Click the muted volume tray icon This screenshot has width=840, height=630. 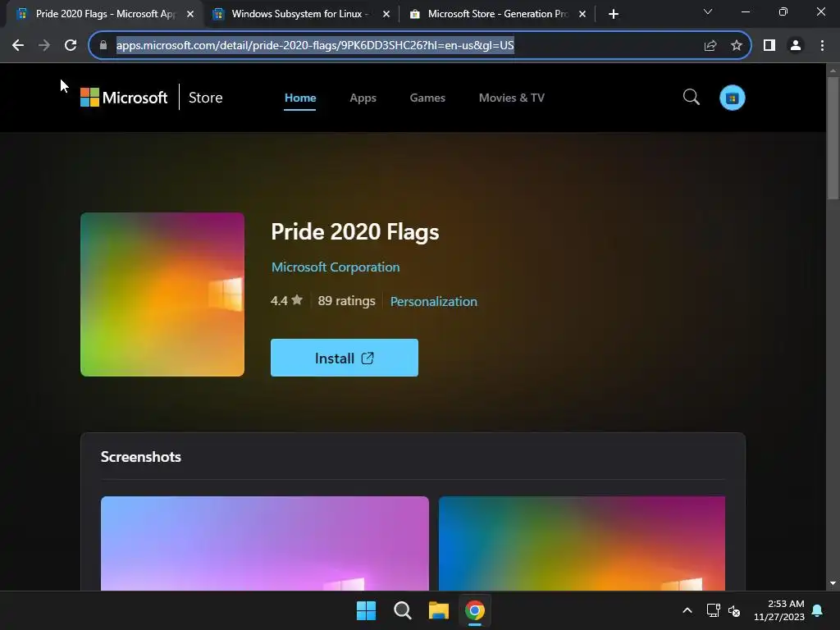pos(734,610)
